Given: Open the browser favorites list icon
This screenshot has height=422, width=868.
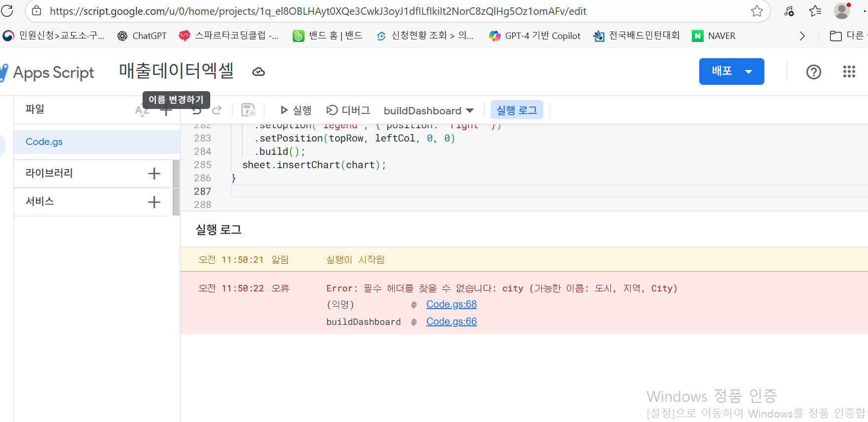Looking at the screenshot, I should (815, 11).
